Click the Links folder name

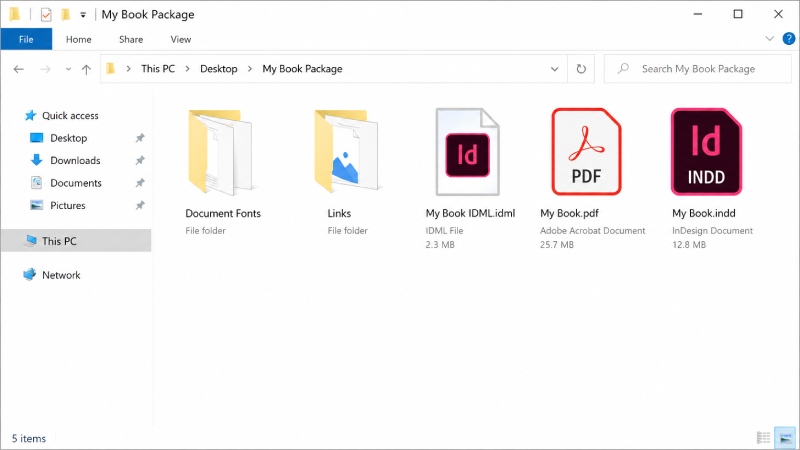(x=339, y=213)
